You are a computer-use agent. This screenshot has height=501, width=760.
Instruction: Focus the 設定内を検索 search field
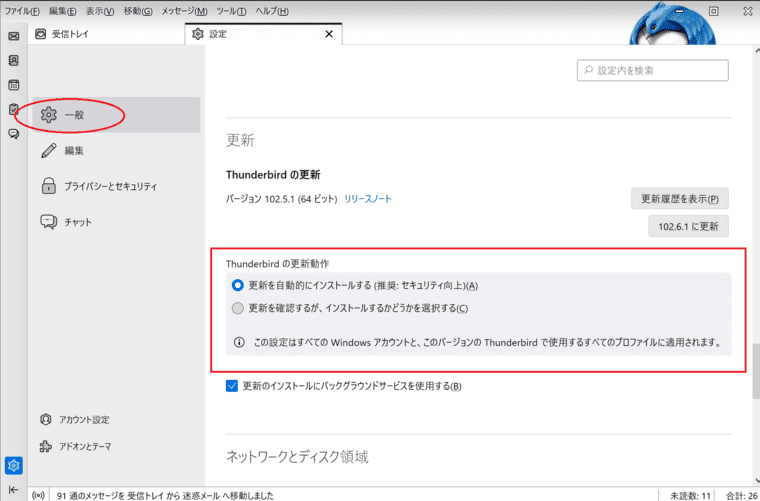click(652, 70)
